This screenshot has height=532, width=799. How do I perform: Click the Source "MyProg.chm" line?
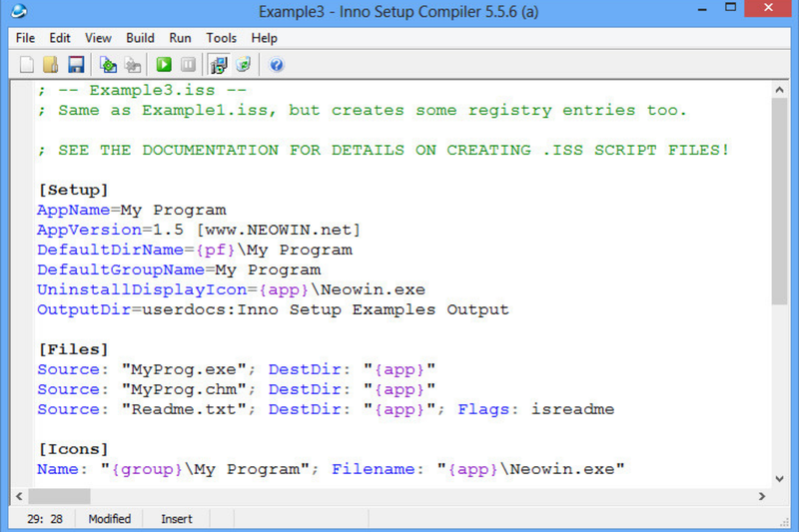[237, 389]
